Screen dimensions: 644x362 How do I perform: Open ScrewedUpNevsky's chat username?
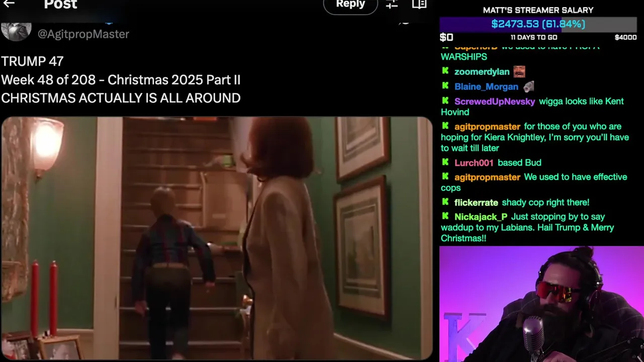[x=495, y=102]
